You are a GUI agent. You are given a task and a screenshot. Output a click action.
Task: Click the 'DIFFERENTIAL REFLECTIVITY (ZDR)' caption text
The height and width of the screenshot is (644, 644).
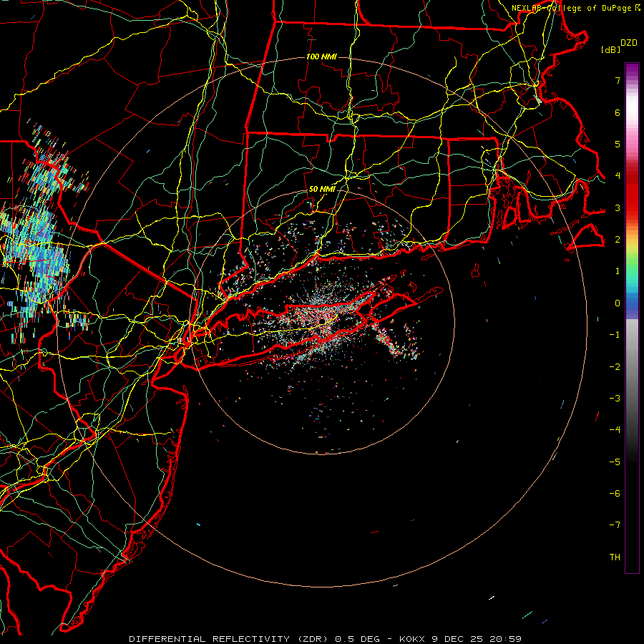tap(228, 639)
